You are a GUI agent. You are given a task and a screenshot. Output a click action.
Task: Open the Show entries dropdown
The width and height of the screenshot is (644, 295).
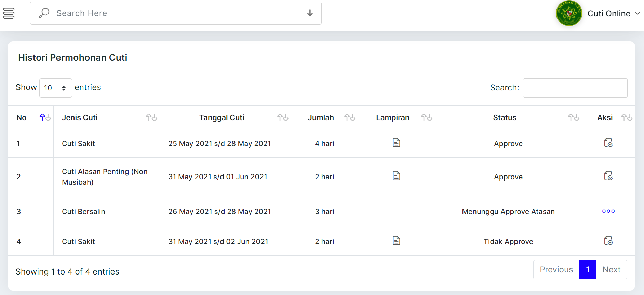coord(55,88)
